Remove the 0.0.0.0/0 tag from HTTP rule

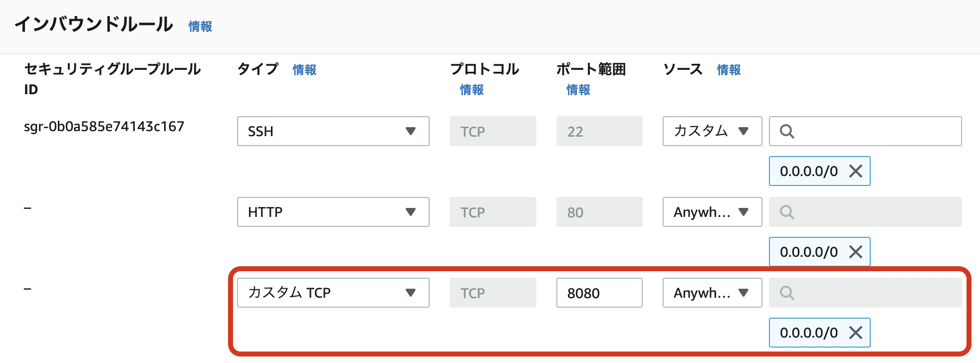pos(855,252)
